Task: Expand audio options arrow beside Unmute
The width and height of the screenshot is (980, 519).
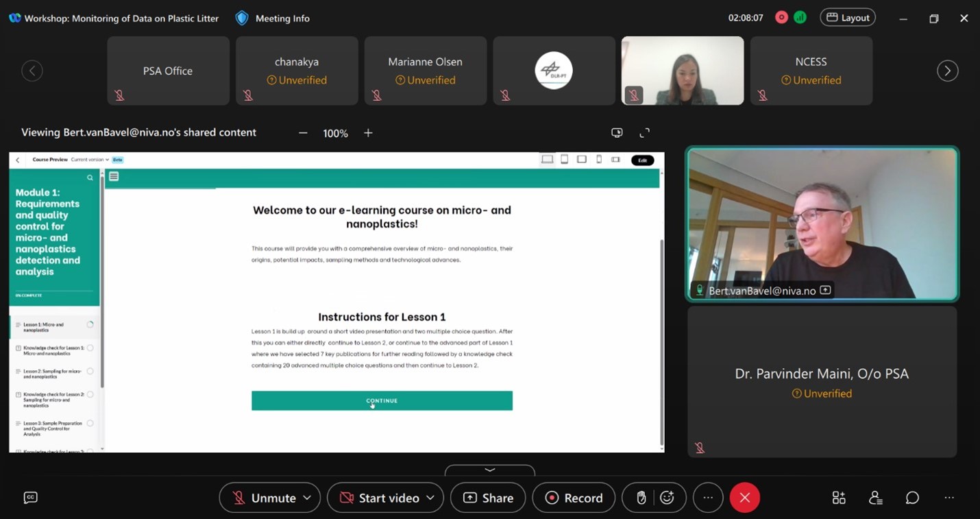Action: click(x=307, y=498)
